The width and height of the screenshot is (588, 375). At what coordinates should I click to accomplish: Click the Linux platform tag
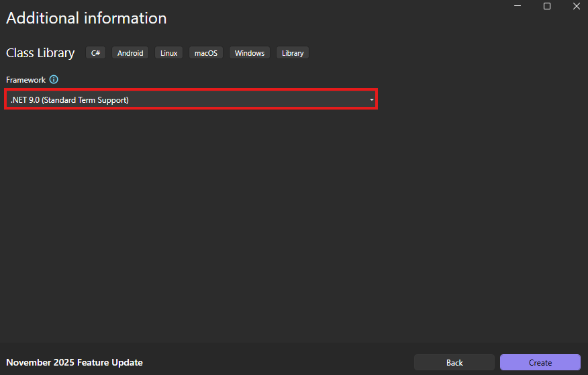168,53
